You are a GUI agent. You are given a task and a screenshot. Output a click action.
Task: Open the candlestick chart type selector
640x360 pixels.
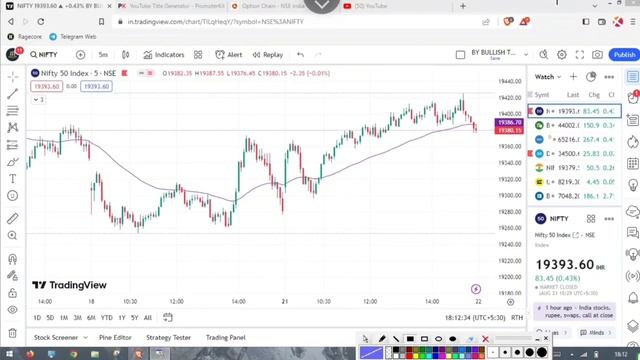pos(126,55)
